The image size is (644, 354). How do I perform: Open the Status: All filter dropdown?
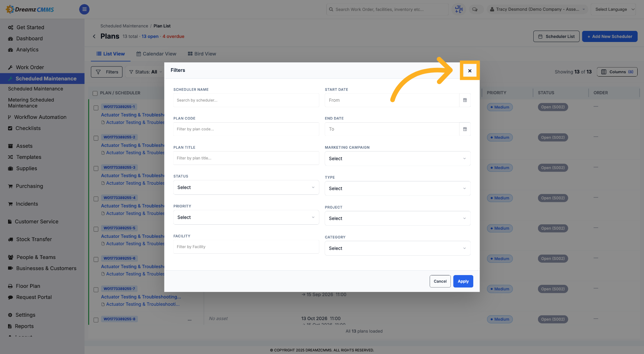point(146,72)
